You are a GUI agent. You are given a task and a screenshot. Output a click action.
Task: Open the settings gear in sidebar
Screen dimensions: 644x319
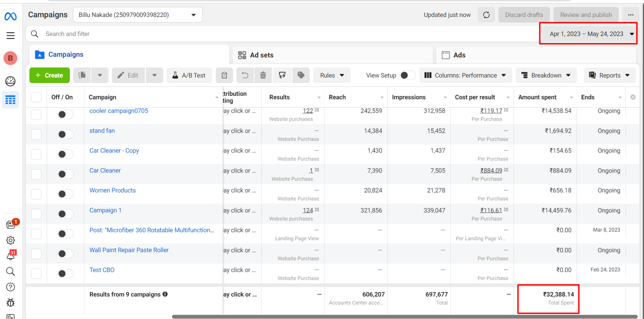(x=11, y=240)
